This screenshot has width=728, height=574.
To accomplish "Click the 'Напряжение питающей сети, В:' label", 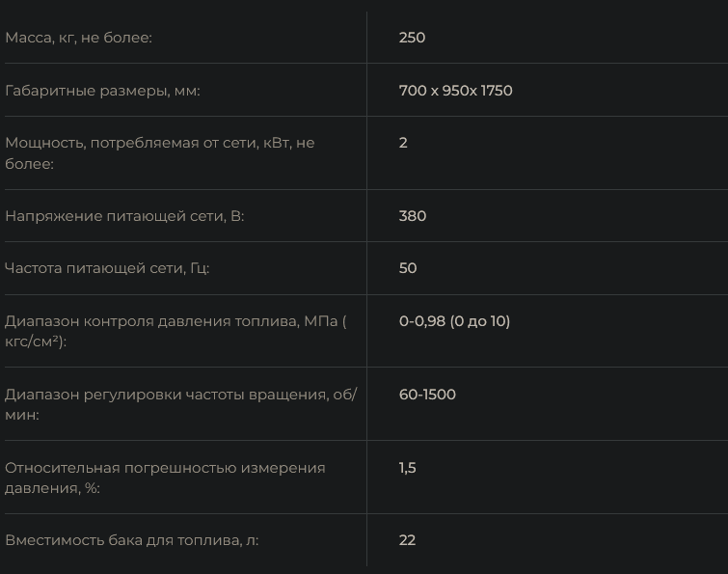I will coord(124,216).
